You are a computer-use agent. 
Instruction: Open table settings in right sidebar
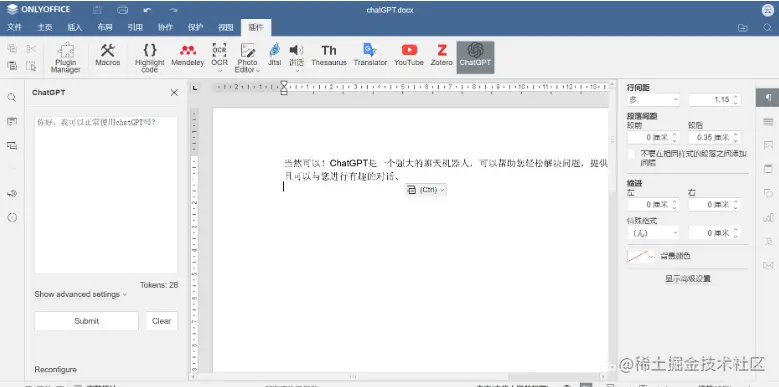[x=768, y=121]
